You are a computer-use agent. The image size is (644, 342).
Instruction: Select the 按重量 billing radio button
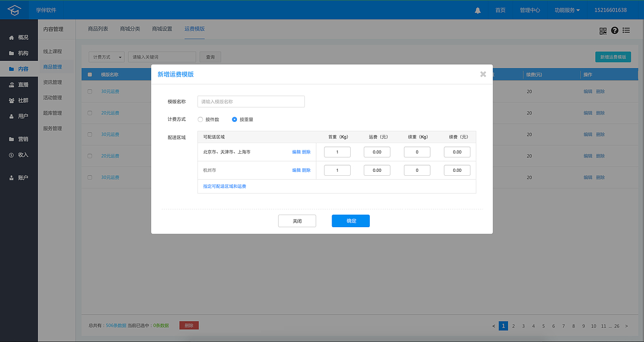234,119
